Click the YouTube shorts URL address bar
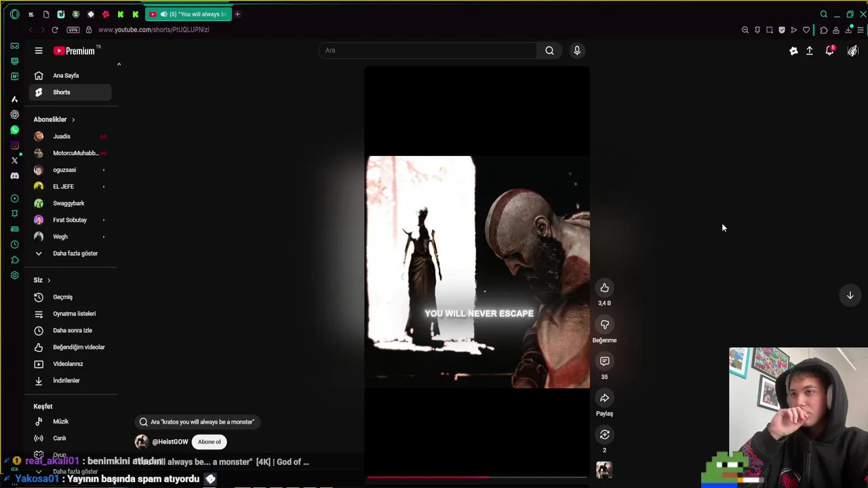 (x=153, y=30)
